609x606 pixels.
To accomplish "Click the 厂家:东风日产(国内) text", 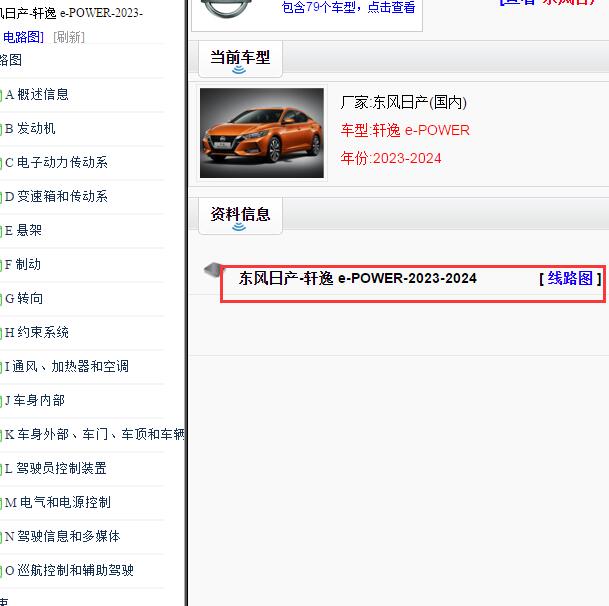I will (x=404, y=103).
